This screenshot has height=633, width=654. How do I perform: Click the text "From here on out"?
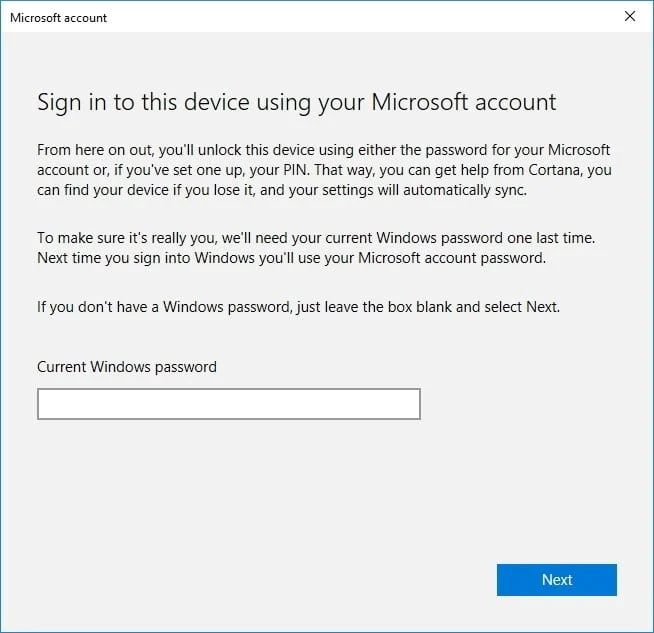click(95, 150)
